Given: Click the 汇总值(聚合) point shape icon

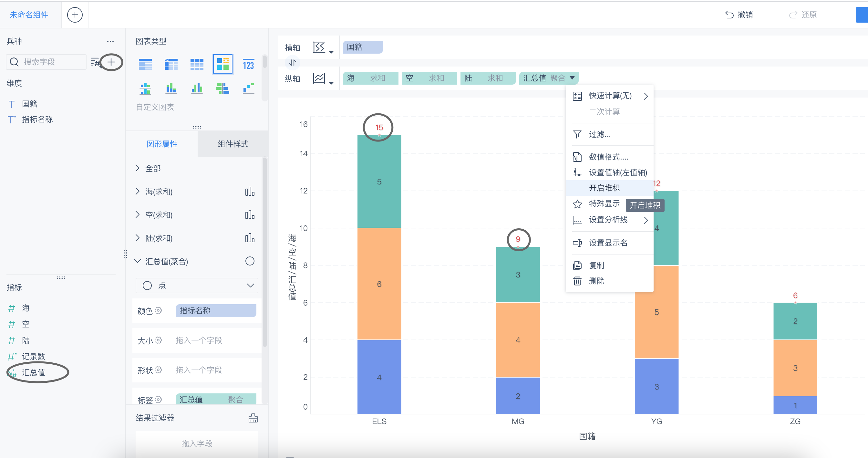Looking at the screenshot, I should coord(250,261).
